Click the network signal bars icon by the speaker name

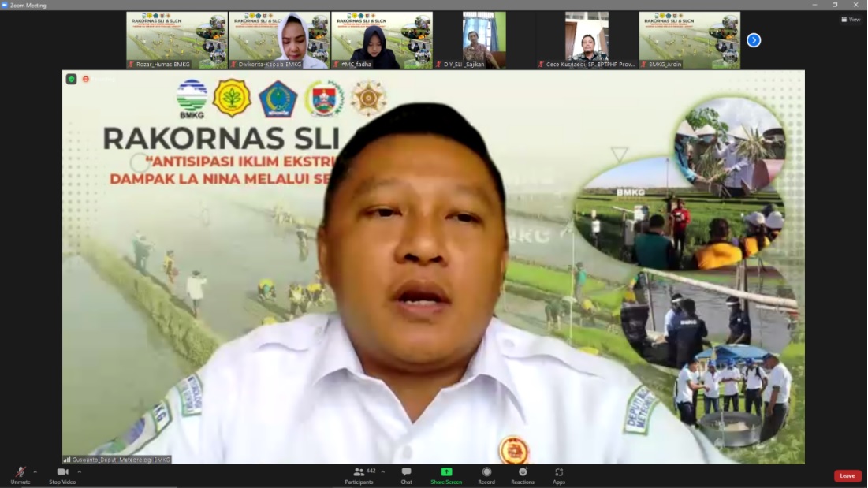pyautogui.click(x=67, y=460)
